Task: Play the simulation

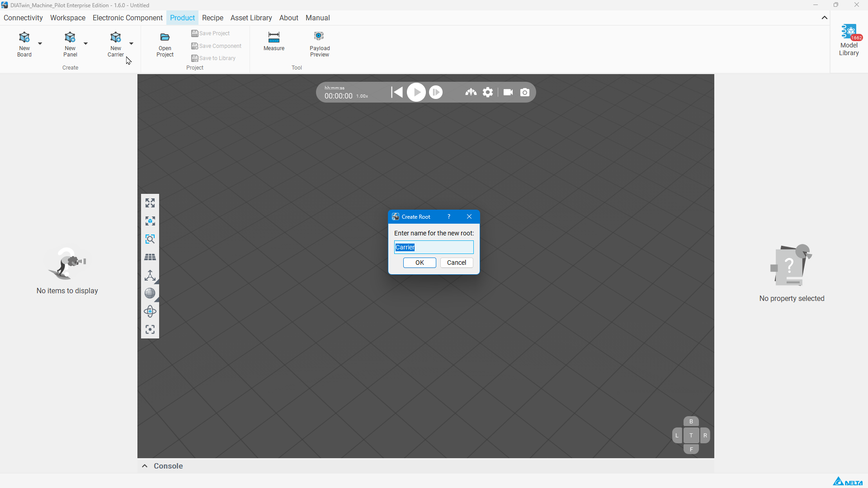Action: (416, 92)
